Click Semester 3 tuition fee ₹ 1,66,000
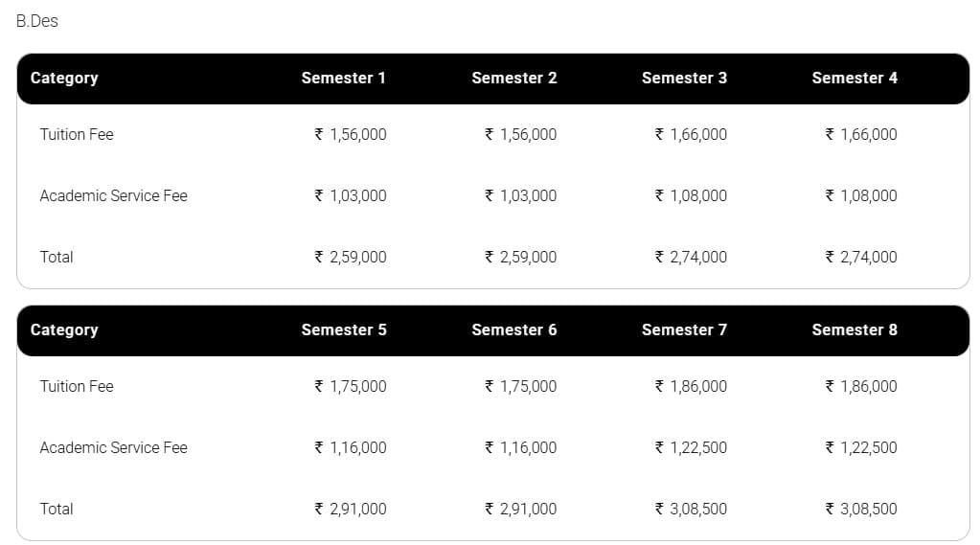Screen dimensions: 980x545 (x=691, y=134)
